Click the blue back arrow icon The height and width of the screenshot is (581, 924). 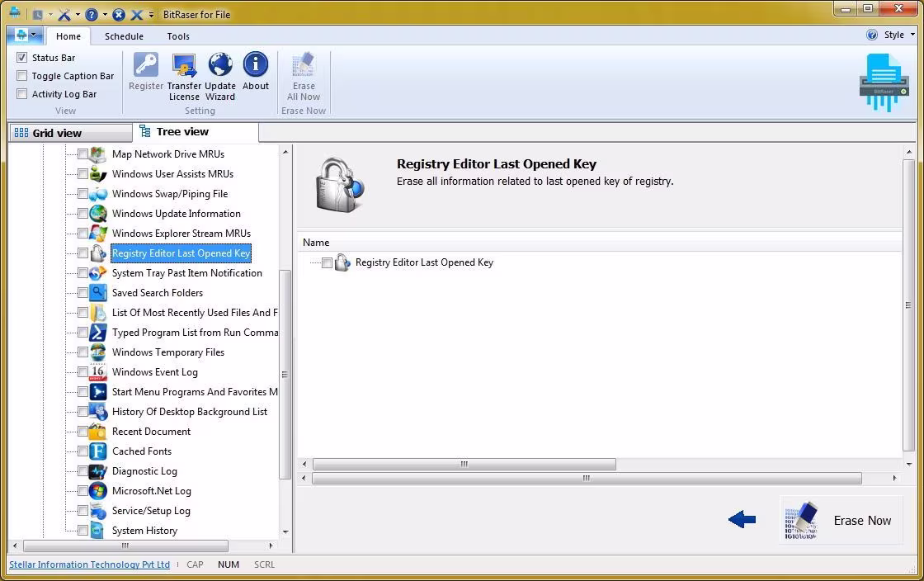742,519
